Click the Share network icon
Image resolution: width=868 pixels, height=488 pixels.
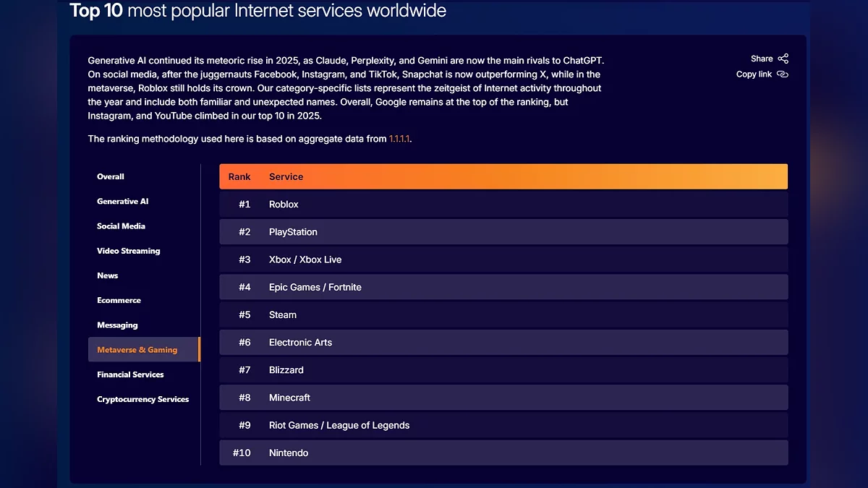coord(783,59)
